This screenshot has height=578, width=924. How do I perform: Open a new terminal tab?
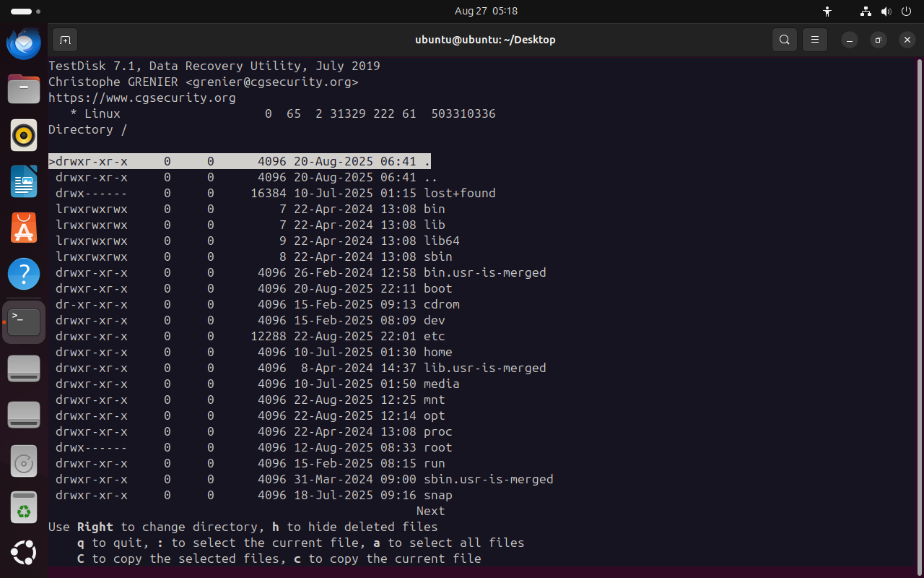click(65, 40)
